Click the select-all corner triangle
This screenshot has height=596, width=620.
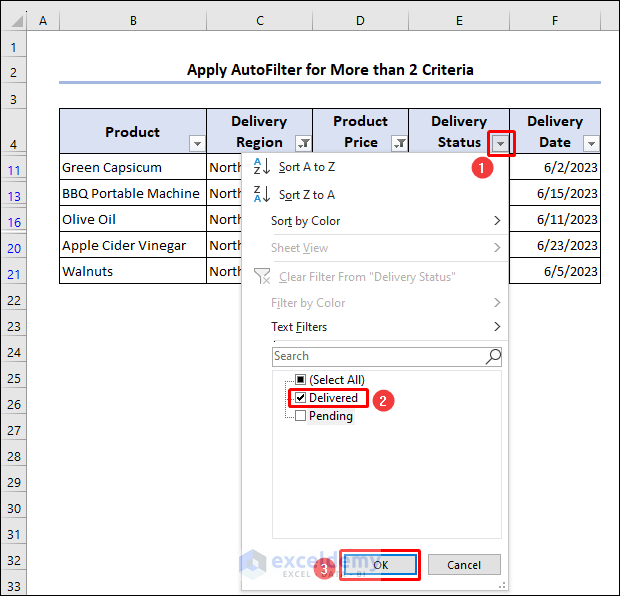[x=17, y=21]
